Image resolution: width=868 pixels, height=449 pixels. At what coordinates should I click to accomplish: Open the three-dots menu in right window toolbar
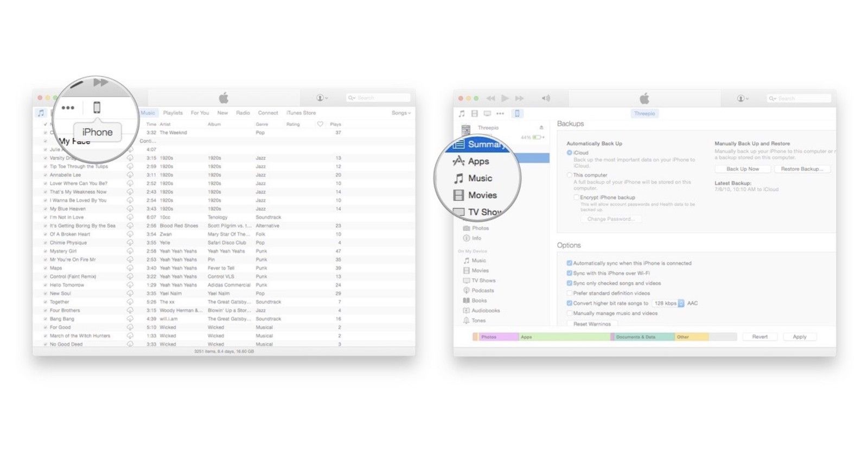pos(500,113)
